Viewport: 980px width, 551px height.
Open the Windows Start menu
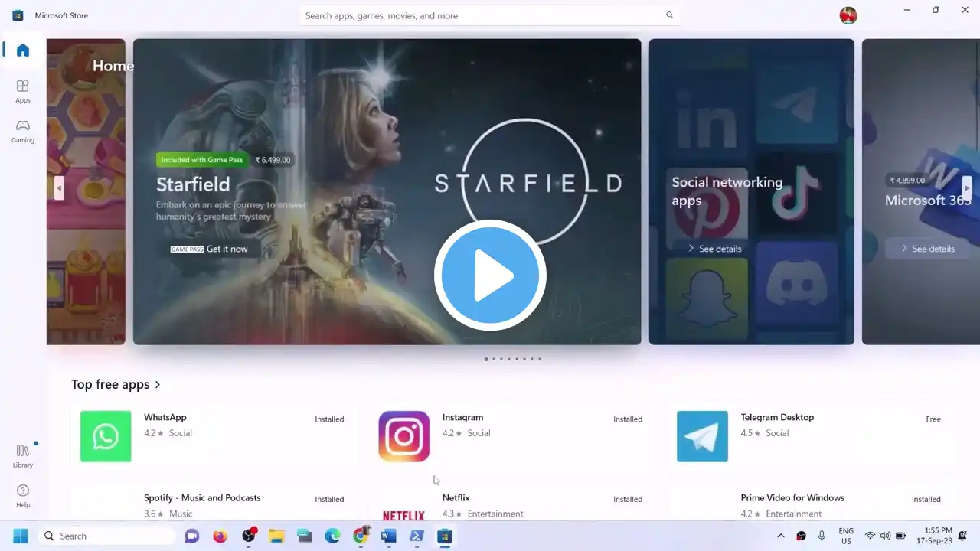(x=21, y=536)
